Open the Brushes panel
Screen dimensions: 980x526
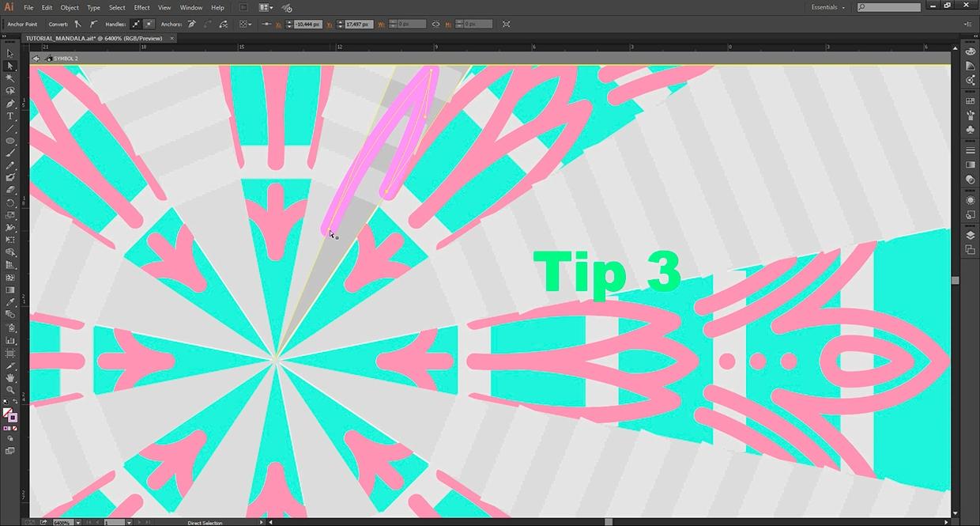[970, 115]
